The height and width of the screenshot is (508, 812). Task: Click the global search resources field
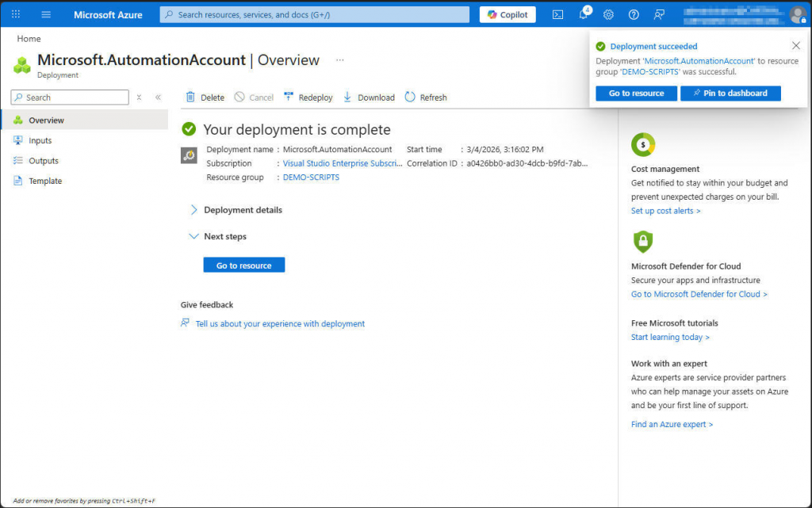314,13
